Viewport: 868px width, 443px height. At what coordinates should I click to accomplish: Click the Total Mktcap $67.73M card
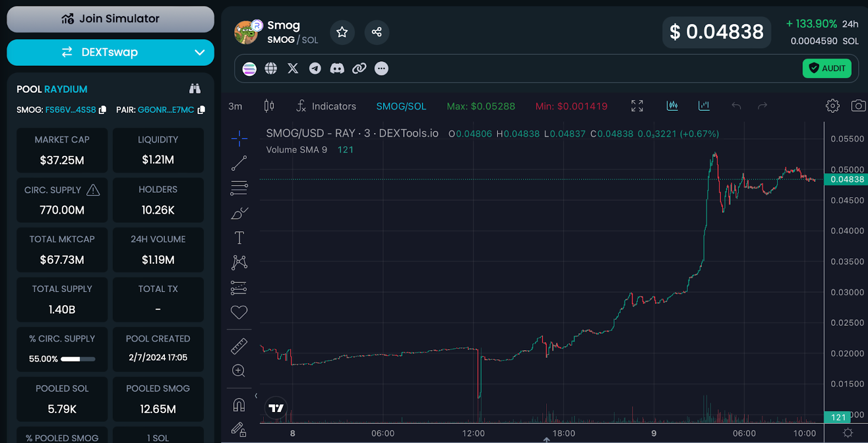click(62, 250)
